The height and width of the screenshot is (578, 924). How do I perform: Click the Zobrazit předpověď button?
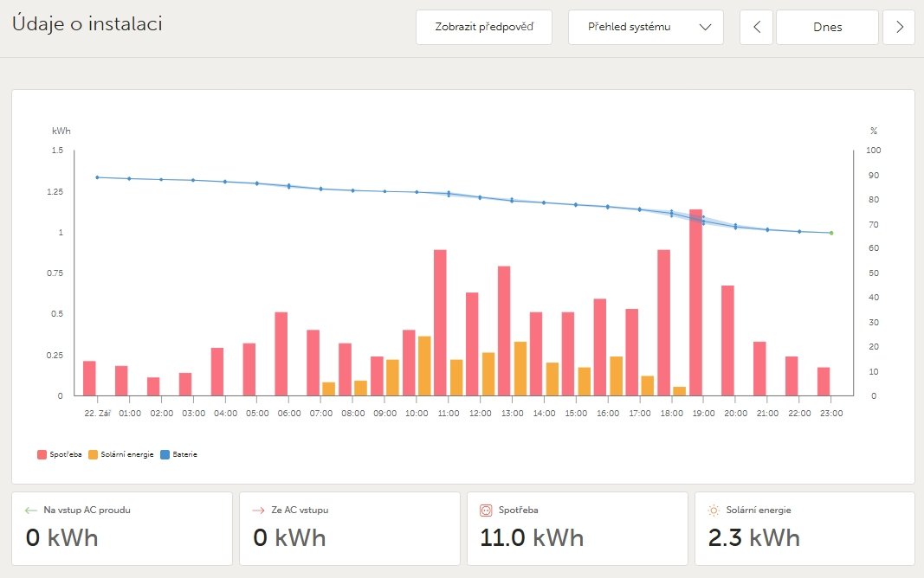pyautogui.click(x=483, y=27)
